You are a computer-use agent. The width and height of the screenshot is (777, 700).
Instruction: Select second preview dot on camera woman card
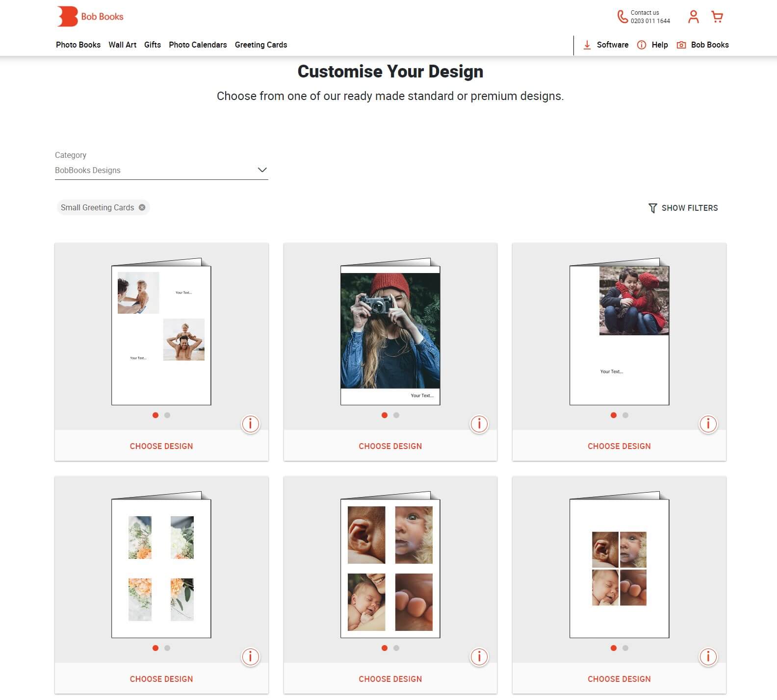[396, 415]
